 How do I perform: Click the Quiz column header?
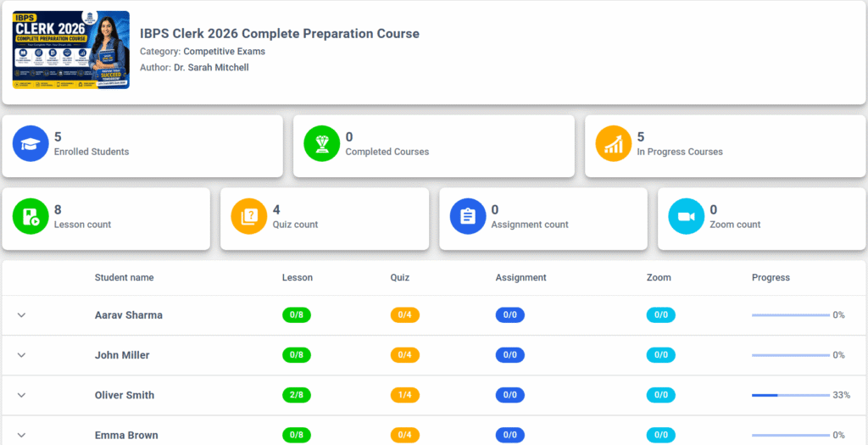click(400, 277)
